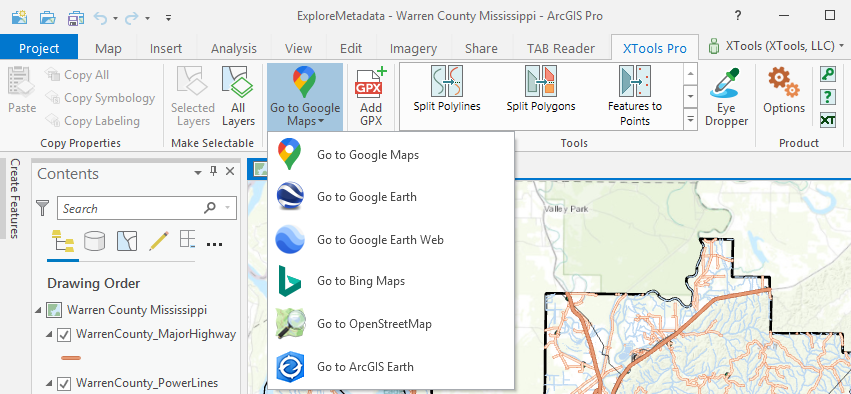Select List By Snapping icon
The image size is (851, 394).
pyautogui.click(x=188, y=240)
